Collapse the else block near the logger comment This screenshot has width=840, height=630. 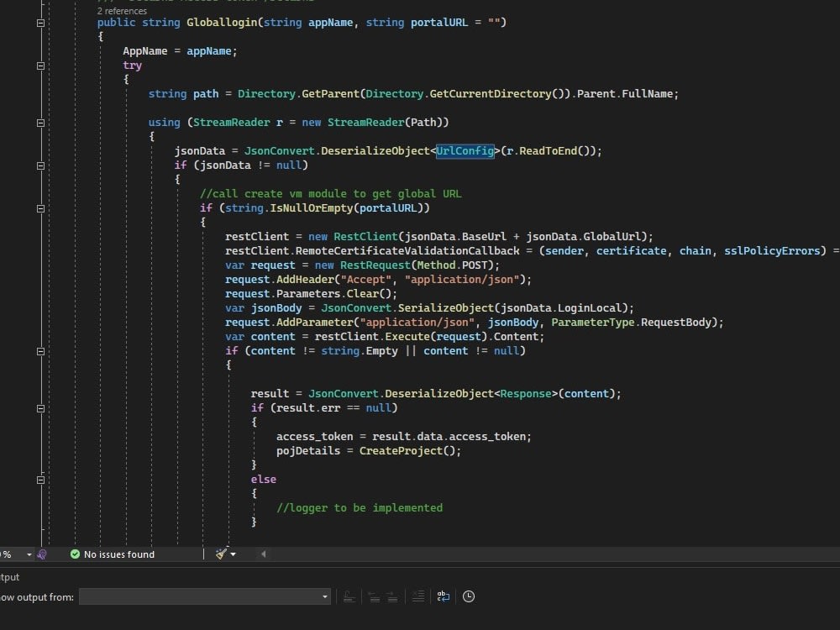coord(39,480)
